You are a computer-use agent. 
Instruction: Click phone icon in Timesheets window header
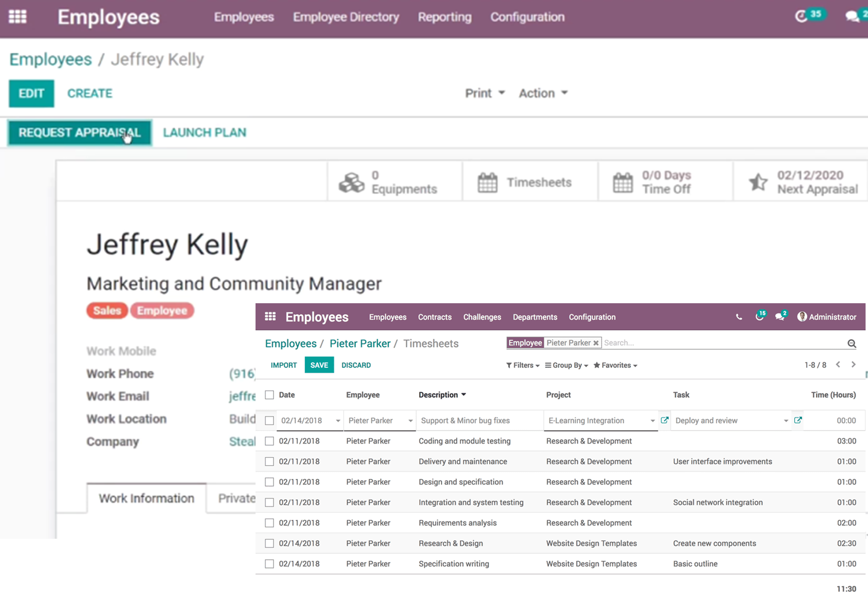pos(739,317)
